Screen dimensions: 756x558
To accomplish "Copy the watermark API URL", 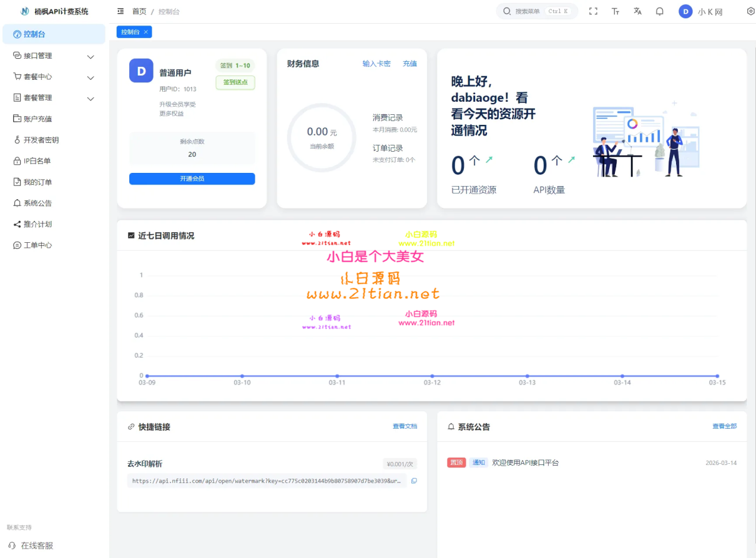I will tap(414, 481).
